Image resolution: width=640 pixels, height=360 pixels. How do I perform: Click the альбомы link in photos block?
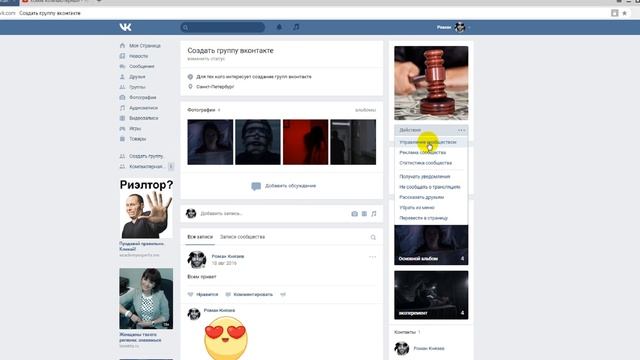click(365, 110)
